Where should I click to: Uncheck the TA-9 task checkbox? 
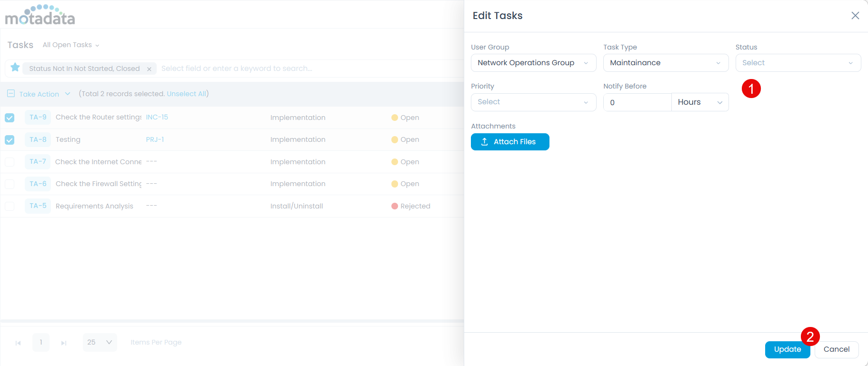(10, 118)
